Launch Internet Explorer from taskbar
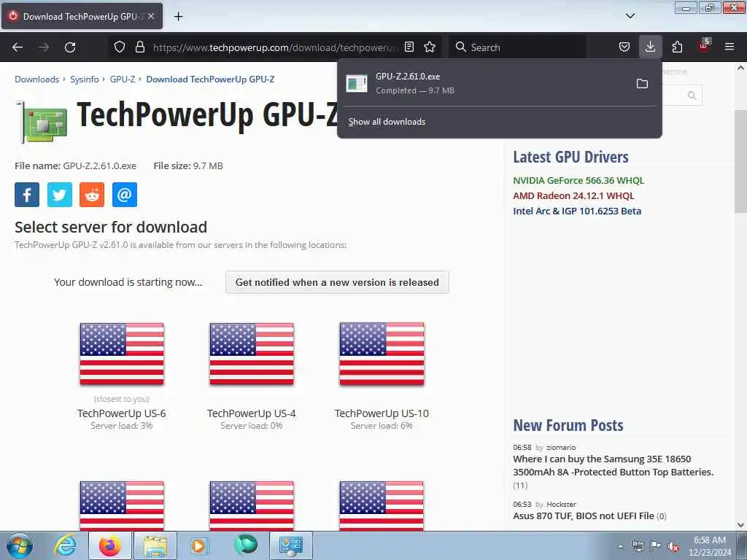Screen dimensions: 747x560 click(x=65, y=545)
